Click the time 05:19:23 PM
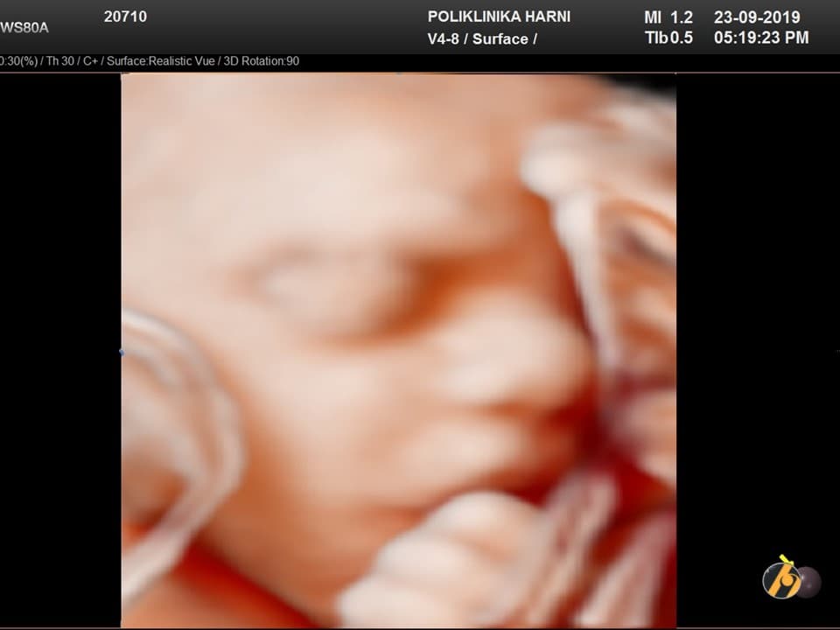 (x=760, y=38)
